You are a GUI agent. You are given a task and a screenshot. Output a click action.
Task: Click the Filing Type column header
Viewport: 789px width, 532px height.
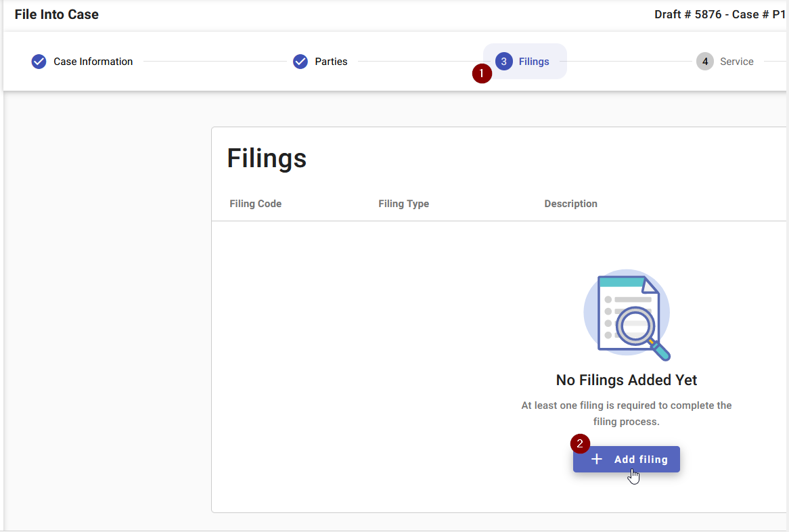pos(403,203)
